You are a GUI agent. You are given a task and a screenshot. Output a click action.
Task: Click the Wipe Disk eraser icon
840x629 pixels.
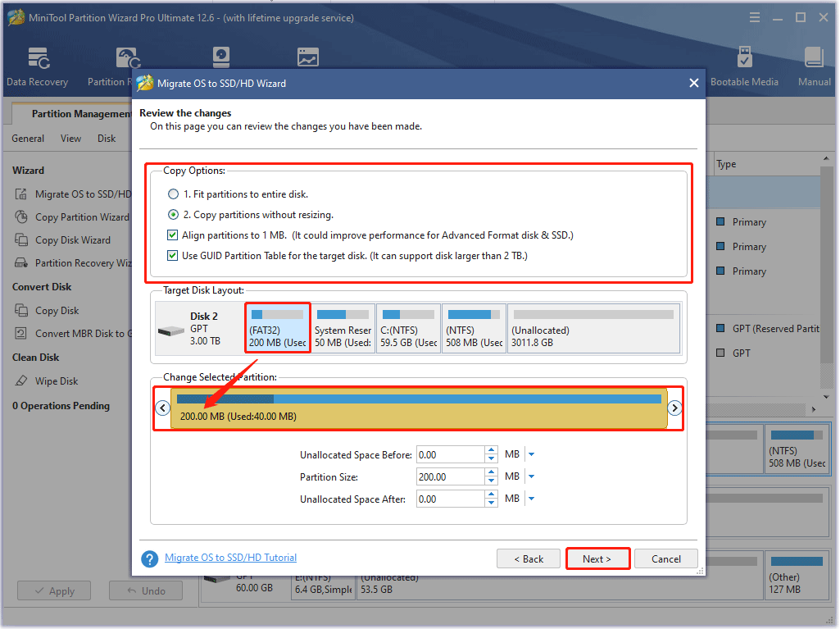pos(21,381)
